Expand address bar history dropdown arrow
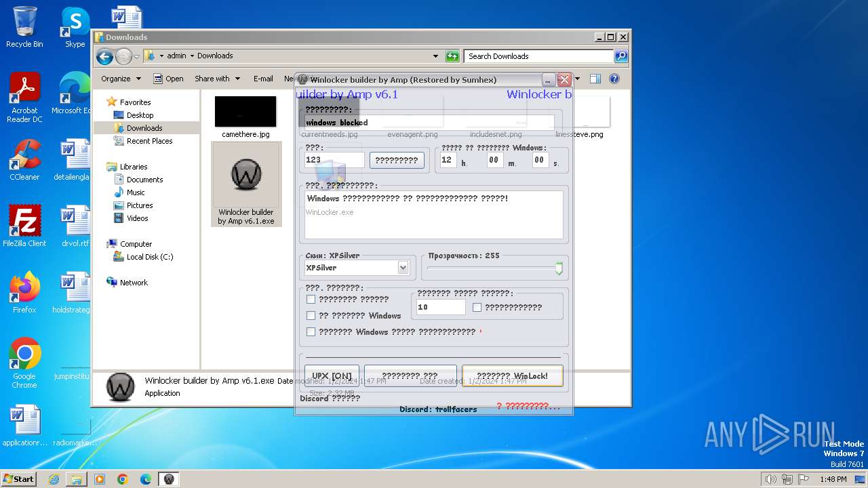The image size is (868, 488). 435,56
